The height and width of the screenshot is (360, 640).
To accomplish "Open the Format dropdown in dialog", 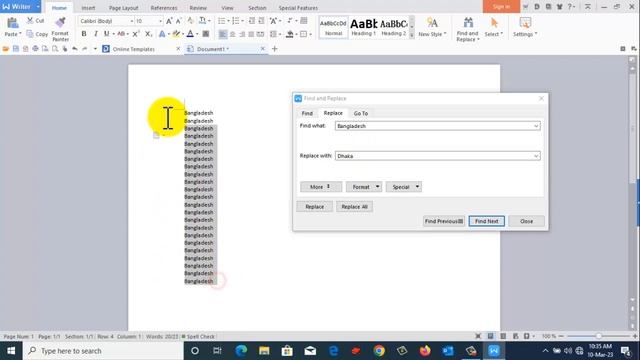I will 364,187.
